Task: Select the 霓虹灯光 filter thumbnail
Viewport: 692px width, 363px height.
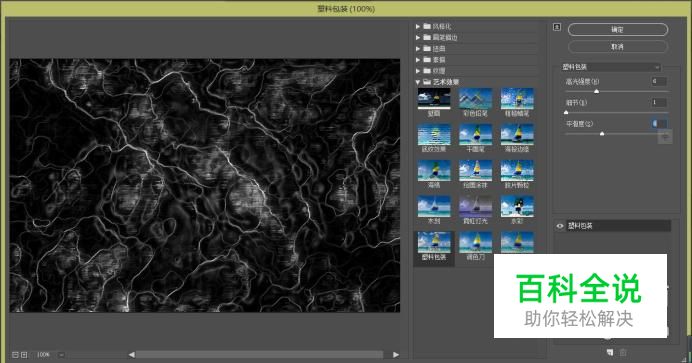Action: (475, 210)
